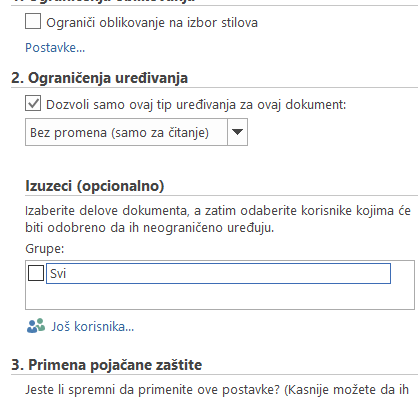Image resolution: width=418 pixels, height=400 pixels.
Task: Tick the Svi group checkbox
Action: point(36,273)
